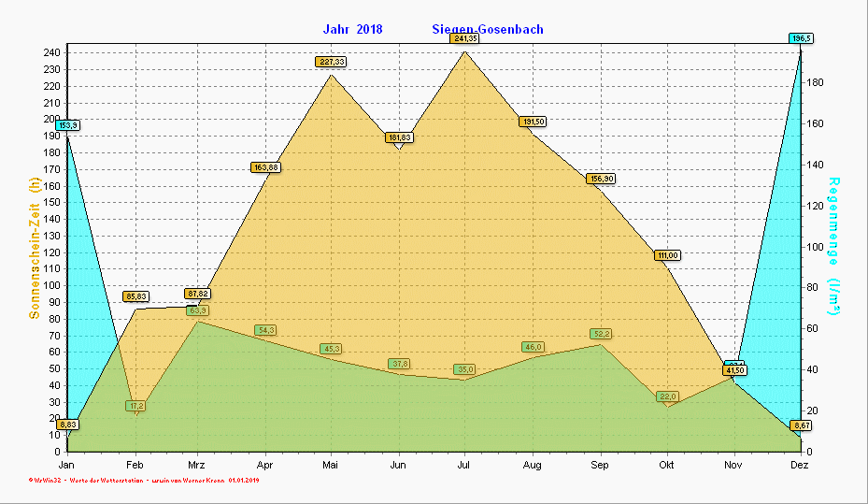Click the 181,83 sunshine label for June
Viewport: 868px width, 504px height.
[x=399, y=137]
